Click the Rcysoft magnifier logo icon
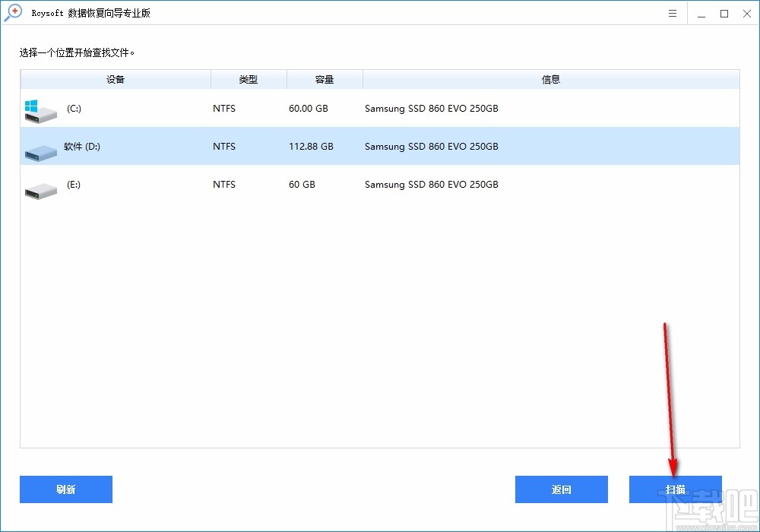The height and width of the screenshot is (532, 760). pyautogui.click(x=12, y=12)
